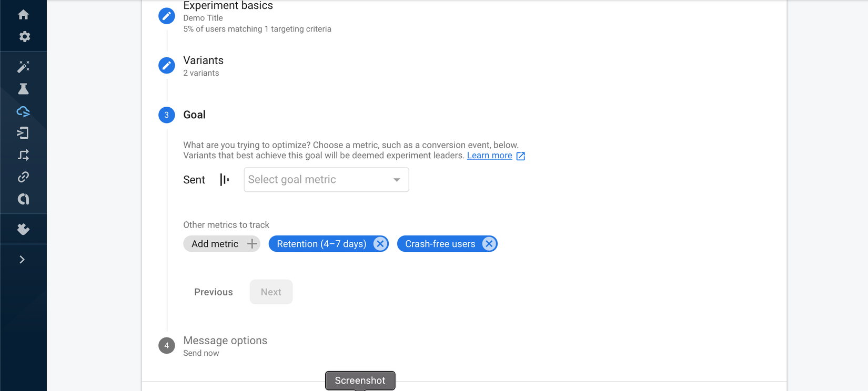Screen dimensions: 868x391
Task: Remove the Retention (4–7 days) metric
Action: coord(380,244)
